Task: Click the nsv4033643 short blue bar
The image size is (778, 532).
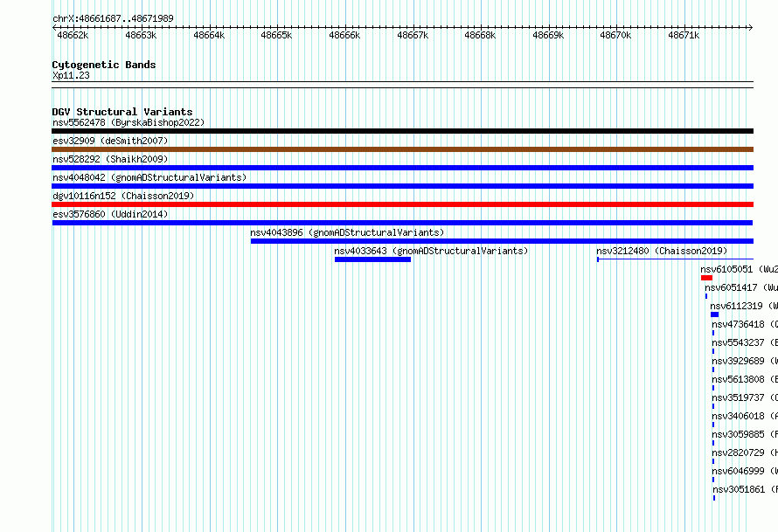Action: pos(372,259)
